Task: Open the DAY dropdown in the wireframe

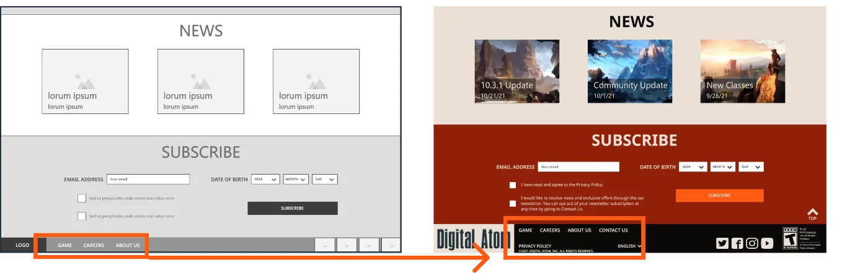Action: 325,180
